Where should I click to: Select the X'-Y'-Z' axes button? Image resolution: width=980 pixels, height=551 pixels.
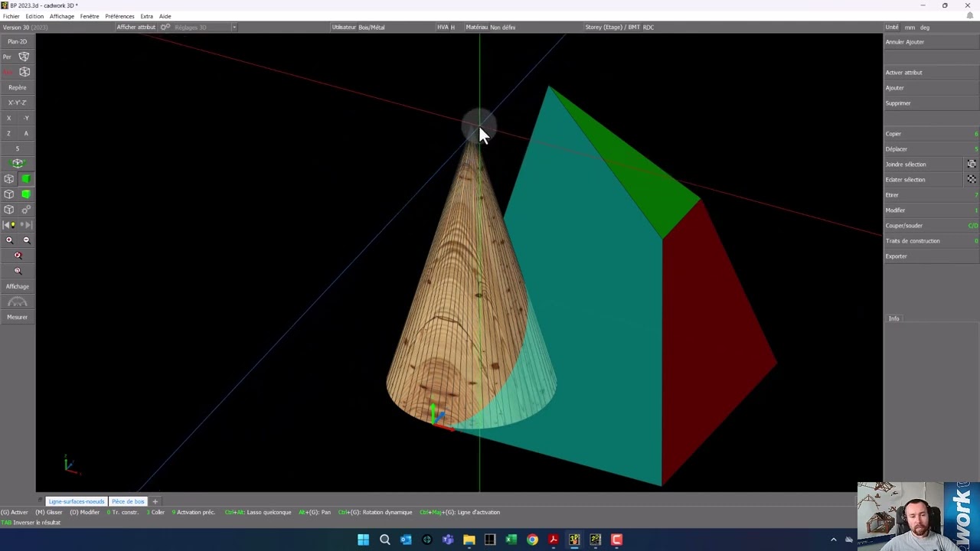[17, 103]
